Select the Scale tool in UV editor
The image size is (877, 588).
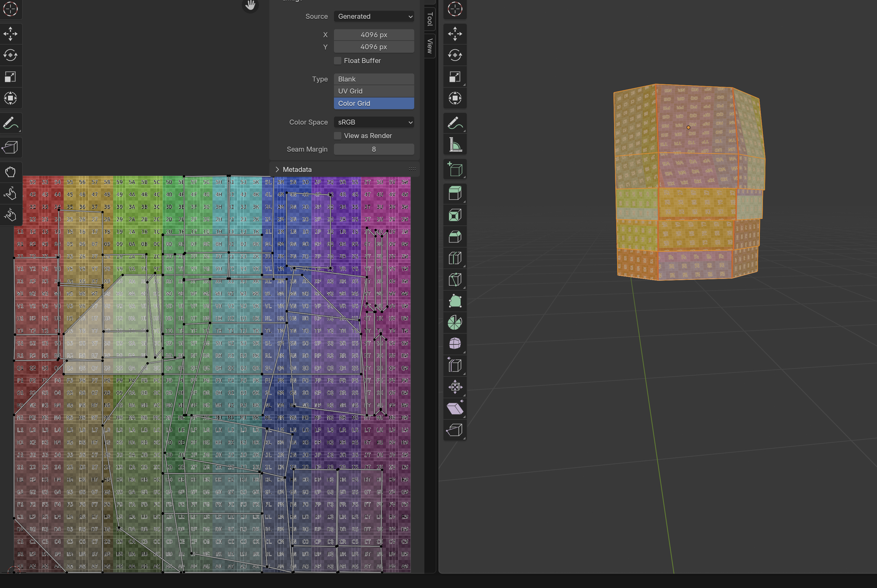[x=10, y=77]
